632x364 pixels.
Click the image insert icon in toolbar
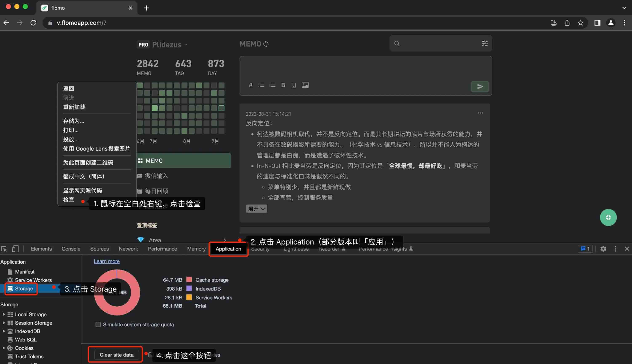coord(305,85)
